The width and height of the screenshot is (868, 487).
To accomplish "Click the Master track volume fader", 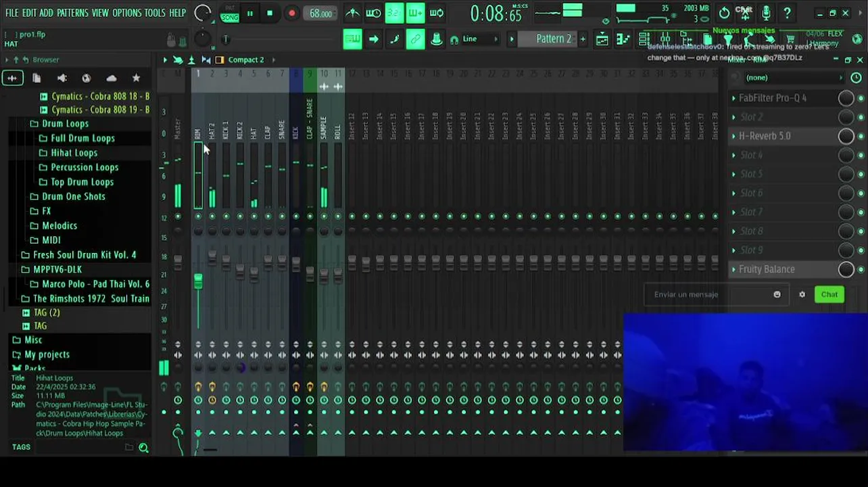I will tap(178, 261).
